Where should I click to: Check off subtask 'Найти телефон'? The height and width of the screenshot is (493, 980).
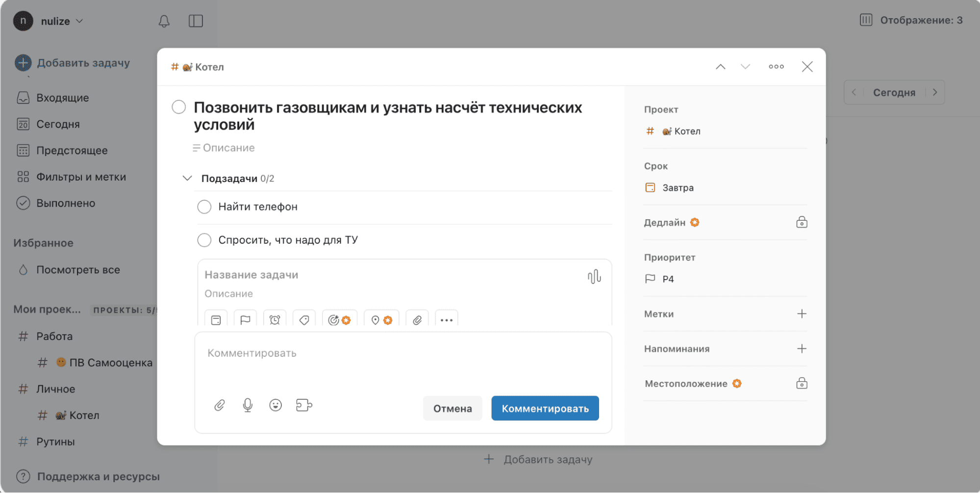(204, 207)
